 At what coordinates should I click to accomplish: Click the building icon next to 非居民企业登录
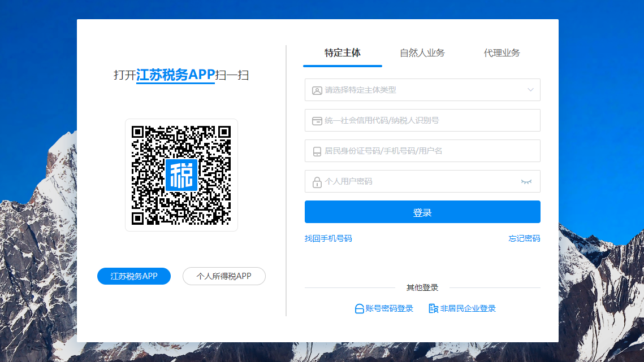pos(434,309)
